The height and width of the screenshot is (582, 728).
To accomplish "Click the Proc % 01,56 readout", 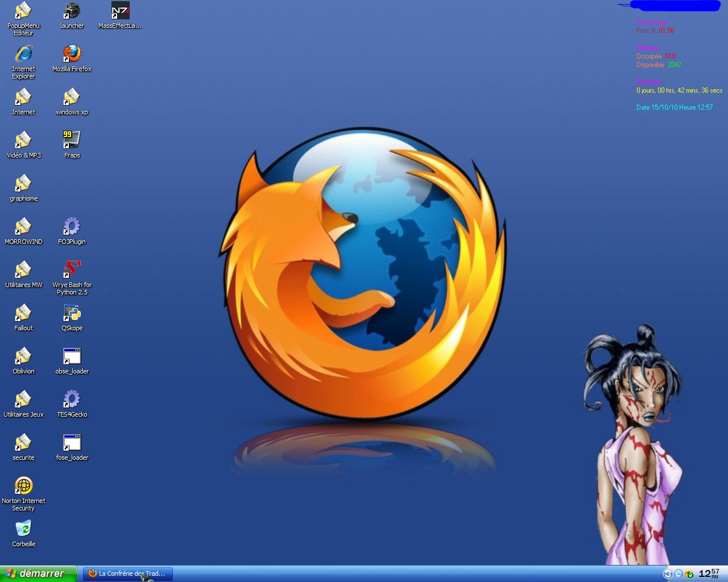I will pyautogui.click(x=655, y=31).
